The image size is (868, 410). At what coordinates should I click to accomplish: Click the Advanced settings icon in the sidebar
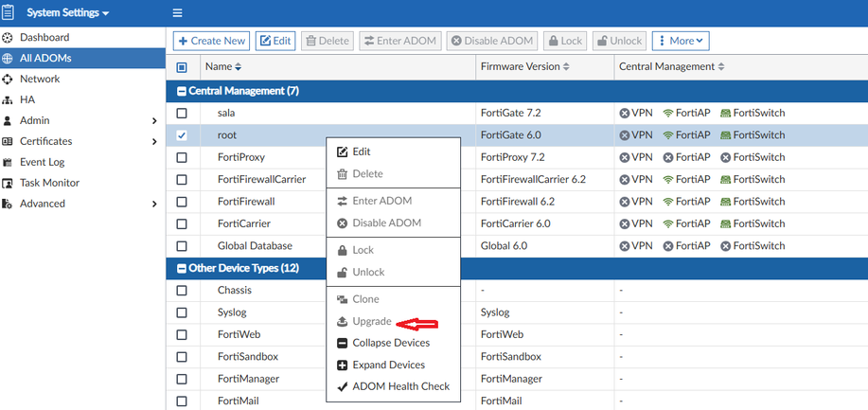8,204
